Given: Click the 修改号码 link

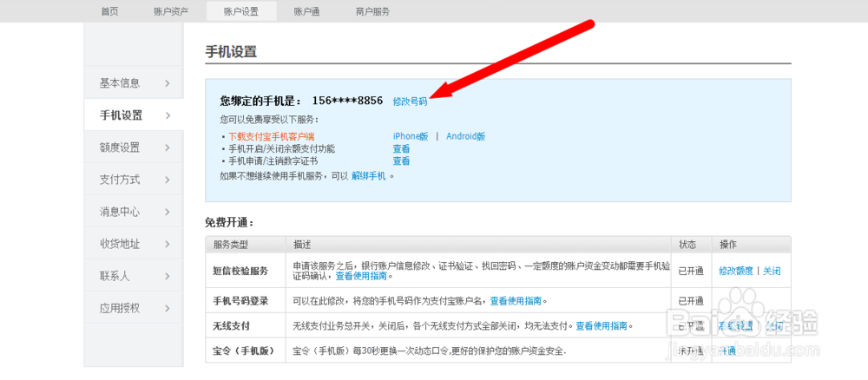Looking at the screenshot, I should pyautogui.click(x=410, y=102).
